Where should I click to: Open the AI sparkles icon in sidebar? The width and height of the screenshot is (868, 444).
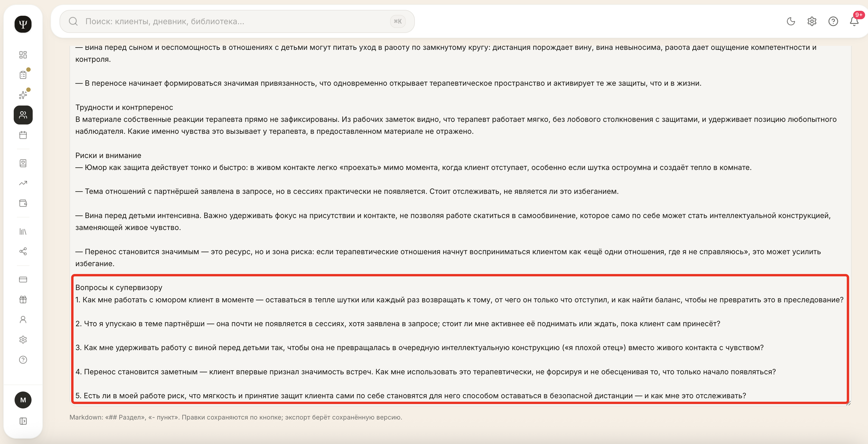coord(23,95)
